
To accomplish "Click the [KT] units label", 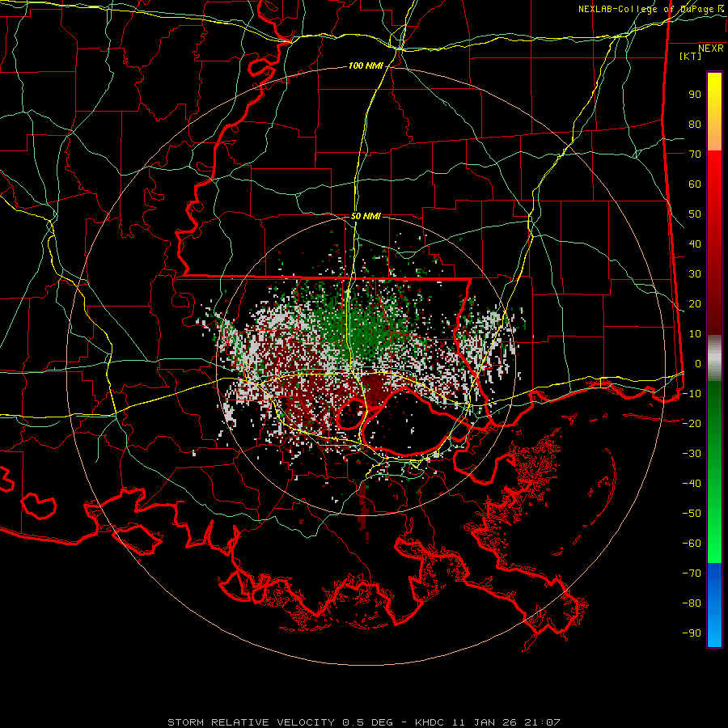I will pos(691,56).
